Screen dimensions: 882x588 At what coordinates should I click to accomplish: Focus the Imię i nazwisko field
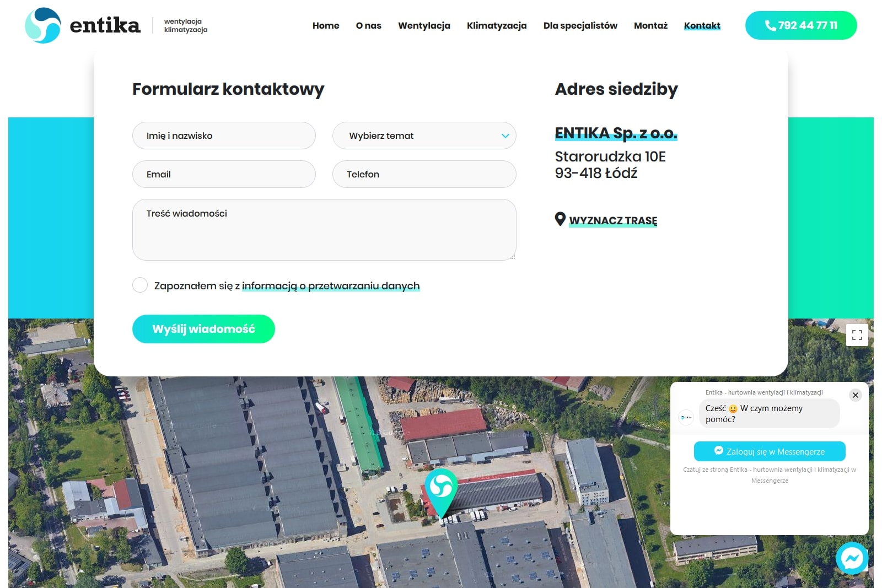[224, 136]
